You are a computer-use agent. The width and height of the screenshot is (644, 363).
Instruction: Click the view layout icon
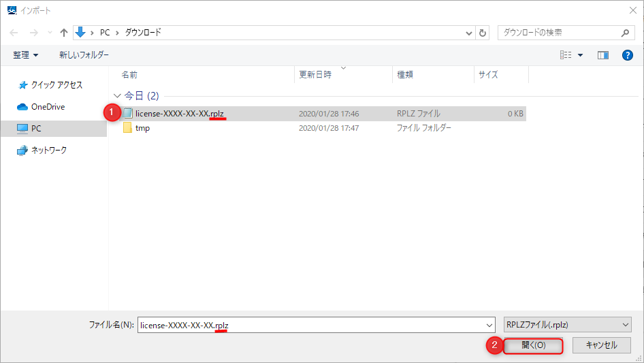pos(565,55)
